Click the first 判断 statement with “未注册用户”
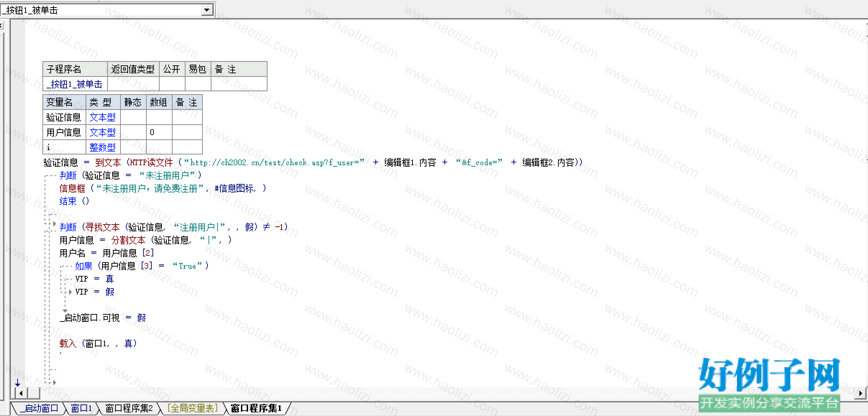This screenshot has width=868, height=416. click(x=130, y=176)
